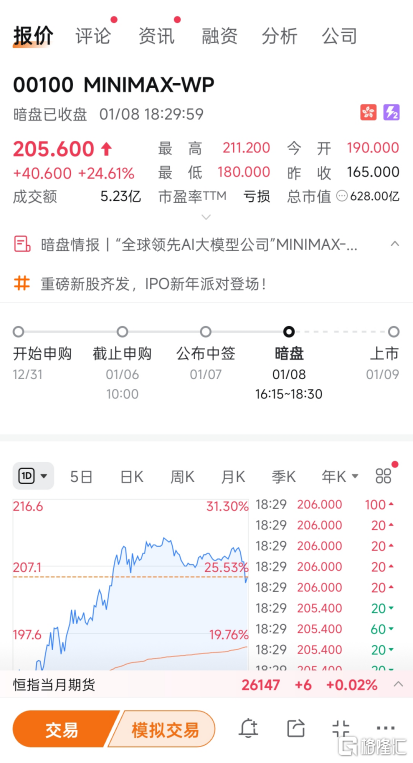Tap the 公布中签 timeline marker
This screenshot has height=763, width=413.
pyautogui.click(x=206, y=332)
